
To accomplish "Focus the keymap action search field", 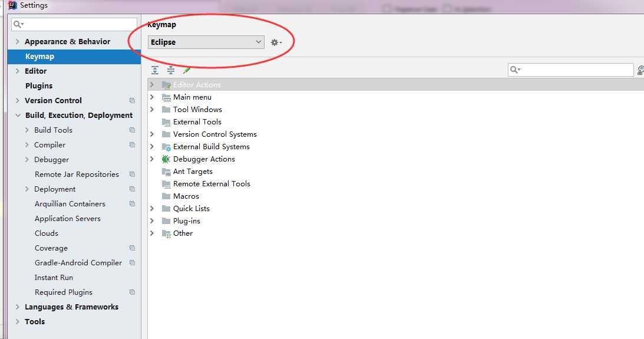I will (x=571, y=70).
